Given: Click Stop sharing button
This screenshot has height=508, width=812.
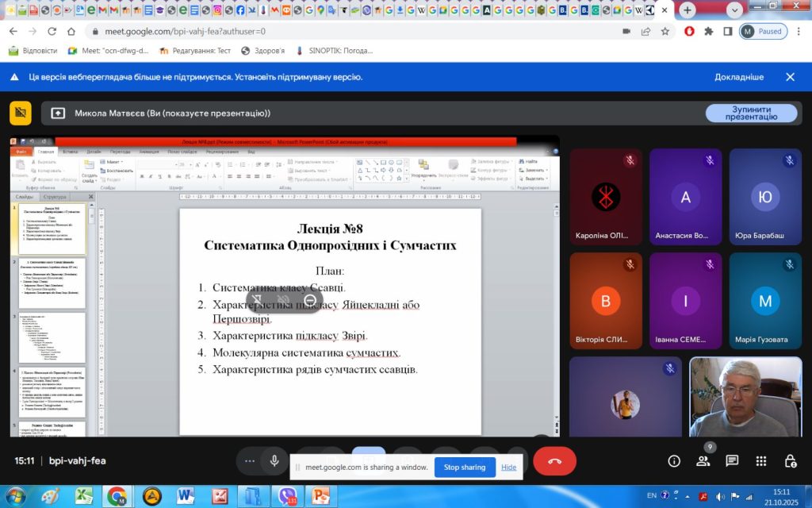Looking at the screenshot, I should [465, 468].
